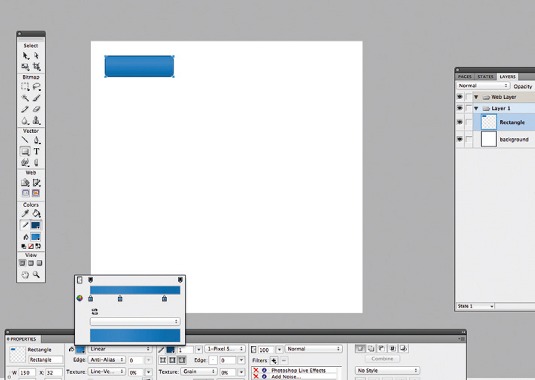This screenshot has height=380, width=535.
Task: Select the Eraser tool
Action: [x=36, y=109]
